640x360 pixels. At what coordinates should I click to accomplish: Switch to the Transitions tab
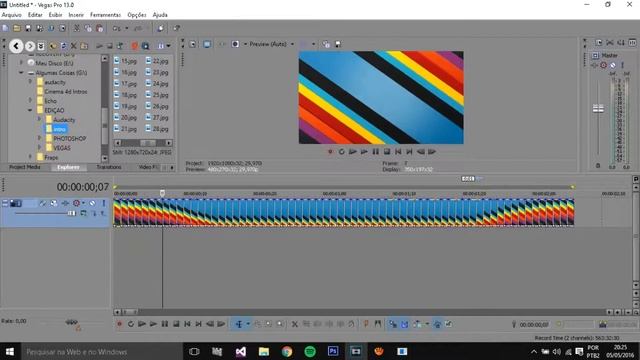pyautogui.click(x=109, y=167)
